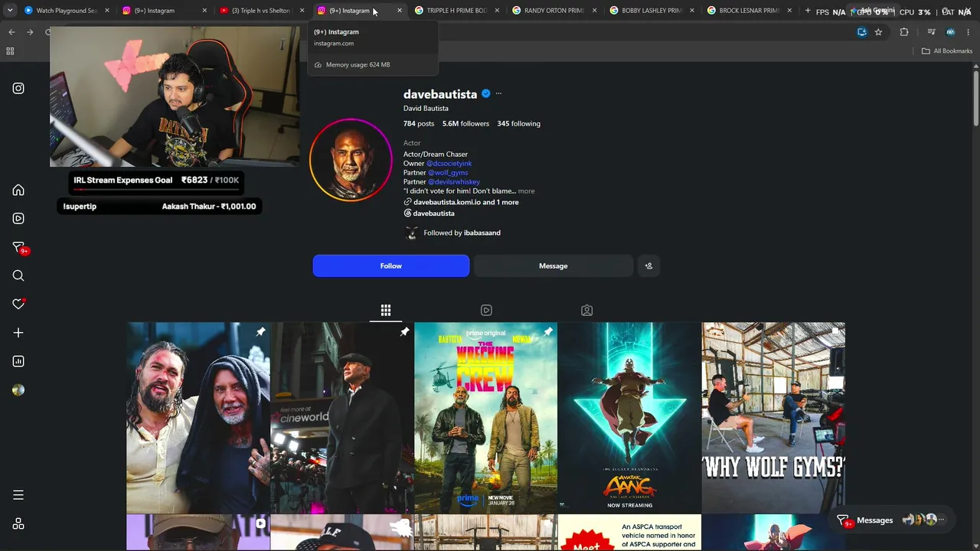
Task: Open the All Bookmarks folder
Action: point(947,51)
